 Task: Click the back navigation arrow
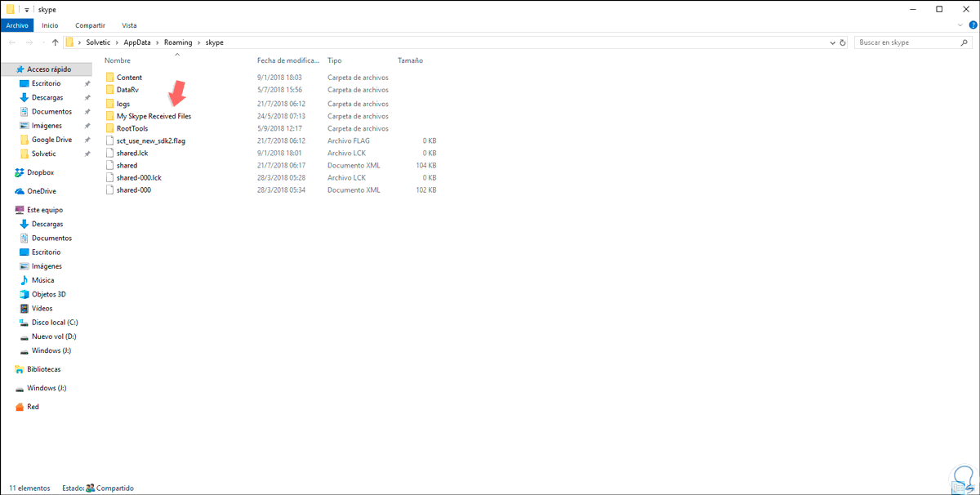click(x=11, y=42)
